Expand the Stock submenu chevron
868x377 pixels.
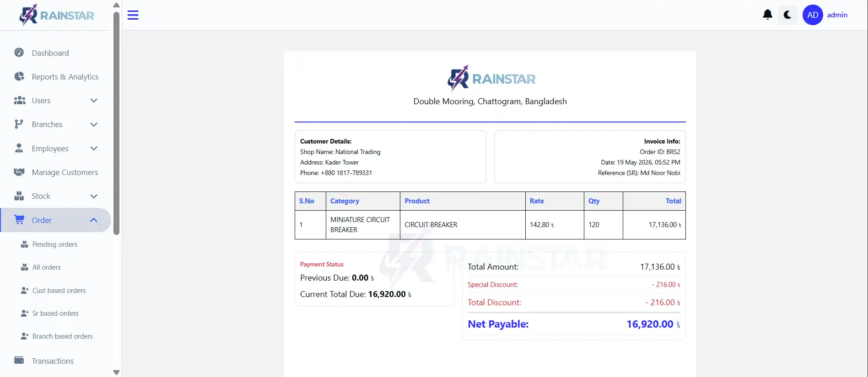click(x=94, y=196)
